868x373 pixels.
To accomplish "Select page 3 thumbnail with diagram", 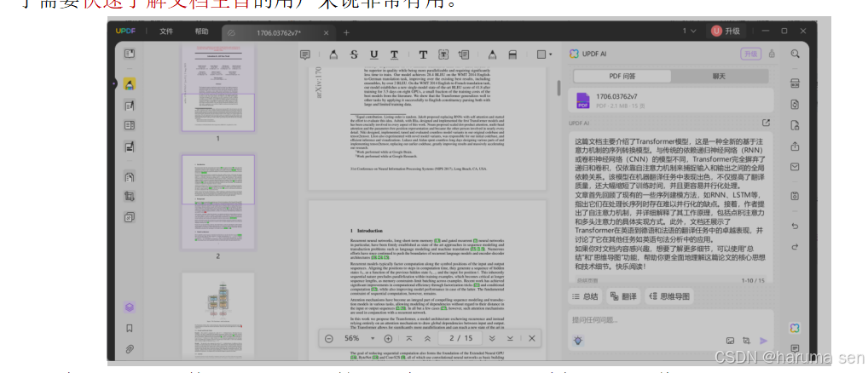I will click(217, 316).
